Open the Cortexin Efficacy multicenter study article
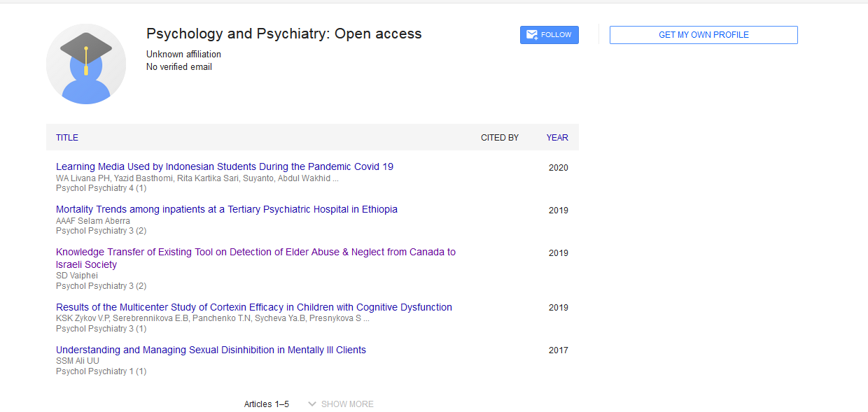The width and height of the screenshot is (868, 412). (253, 308)
